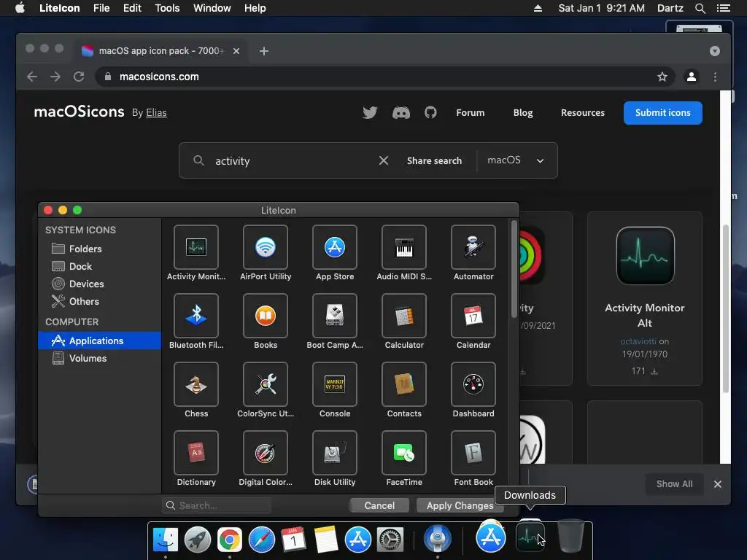Viewport: 747px width, 560px height.
Task: Select the AirPort Utility icon tile
Action: (266, 247)
